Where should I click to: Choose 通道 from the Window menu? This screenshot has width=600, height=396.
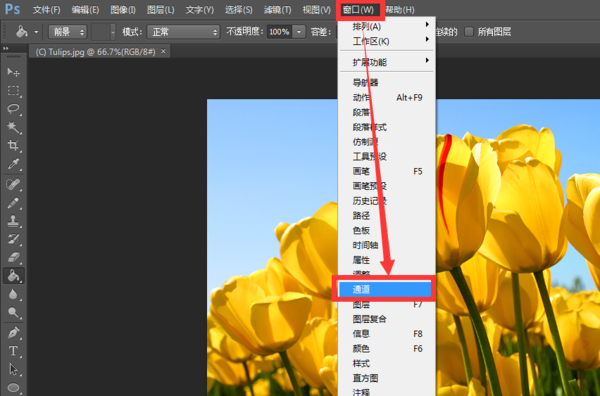click(384, 289)
